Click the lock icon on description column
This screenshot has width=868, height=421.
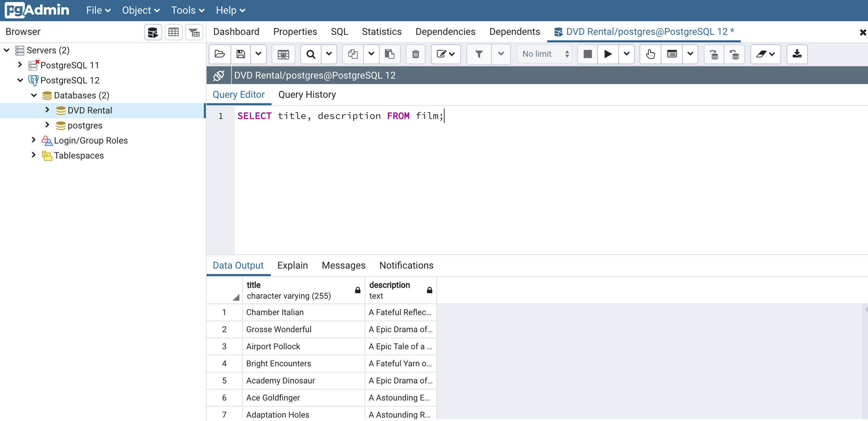click(x=430, y=290)
